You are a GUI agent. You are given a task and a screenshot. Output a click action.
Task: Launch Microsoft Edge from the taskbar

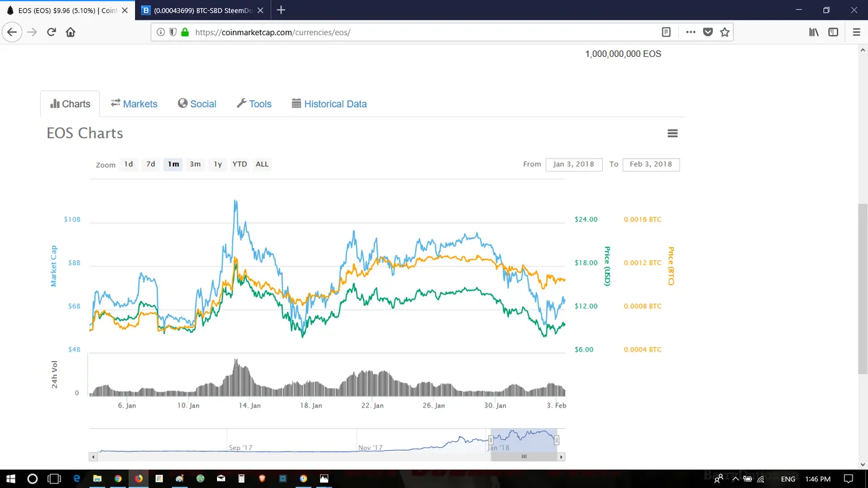[77, 479]
